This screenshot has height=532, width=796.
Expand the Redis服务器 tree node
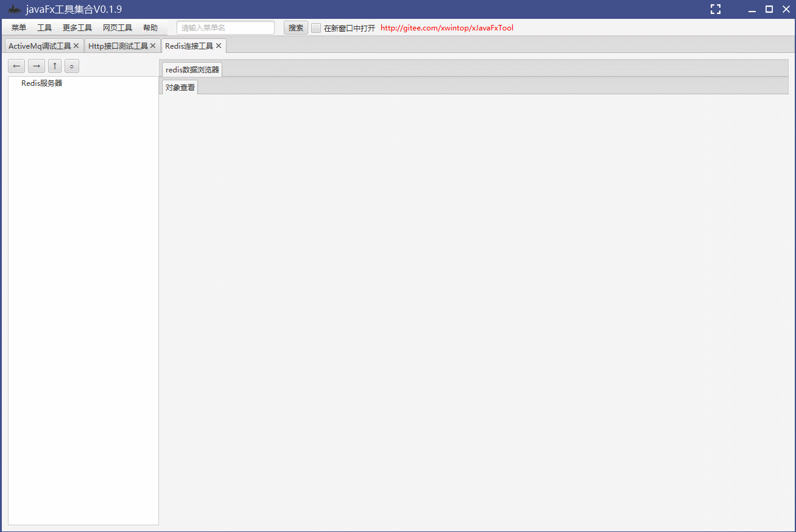pos(41,83)
